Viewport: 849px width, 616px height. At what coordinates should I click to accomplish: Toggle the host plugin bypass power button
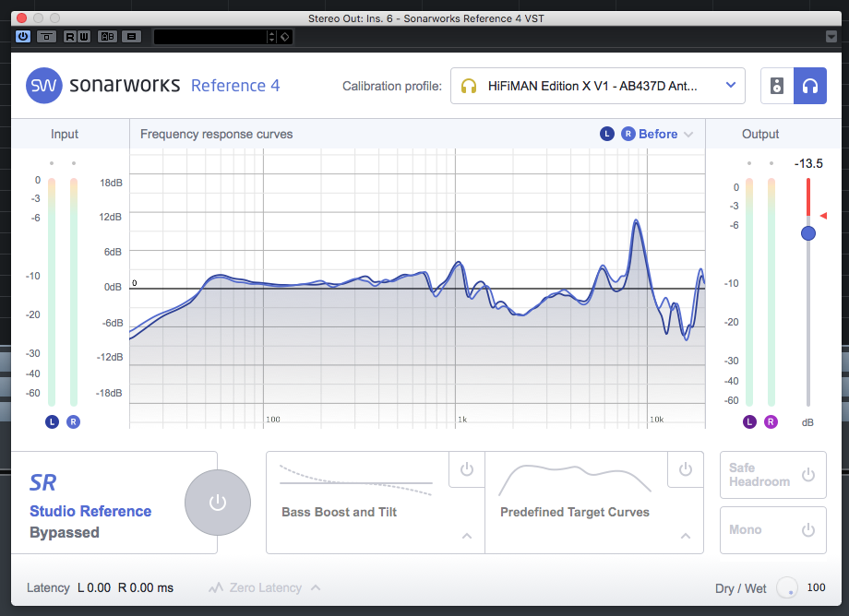pos(23,36)
